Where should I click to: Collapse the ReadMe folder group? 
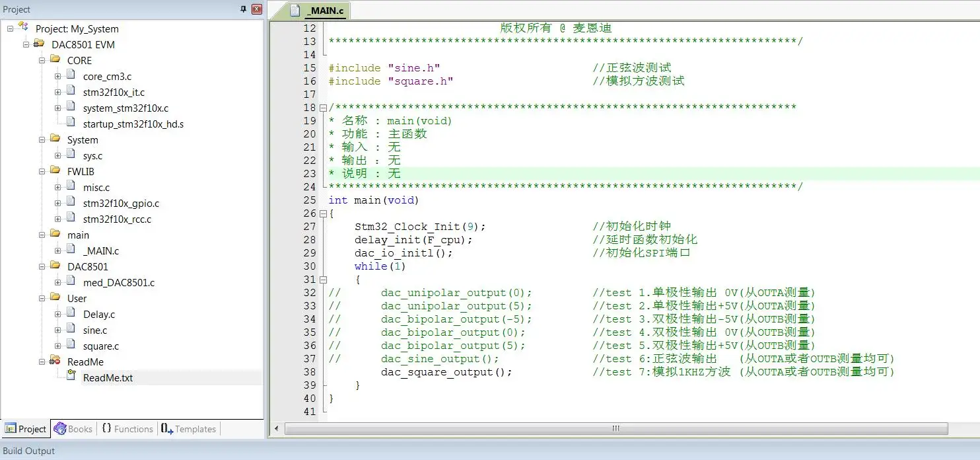tap(42, 362)
